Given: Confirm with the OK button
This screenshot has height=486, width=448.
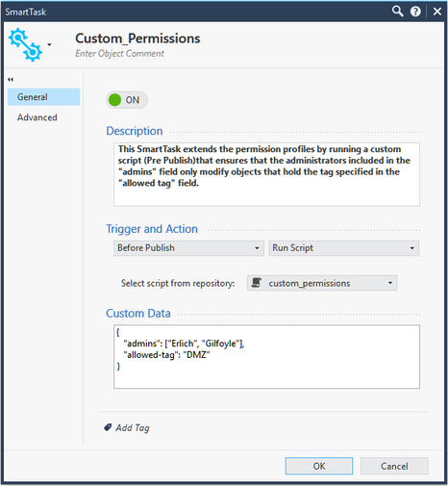Looking at the screenshot, I should click(x=319, y=466).
